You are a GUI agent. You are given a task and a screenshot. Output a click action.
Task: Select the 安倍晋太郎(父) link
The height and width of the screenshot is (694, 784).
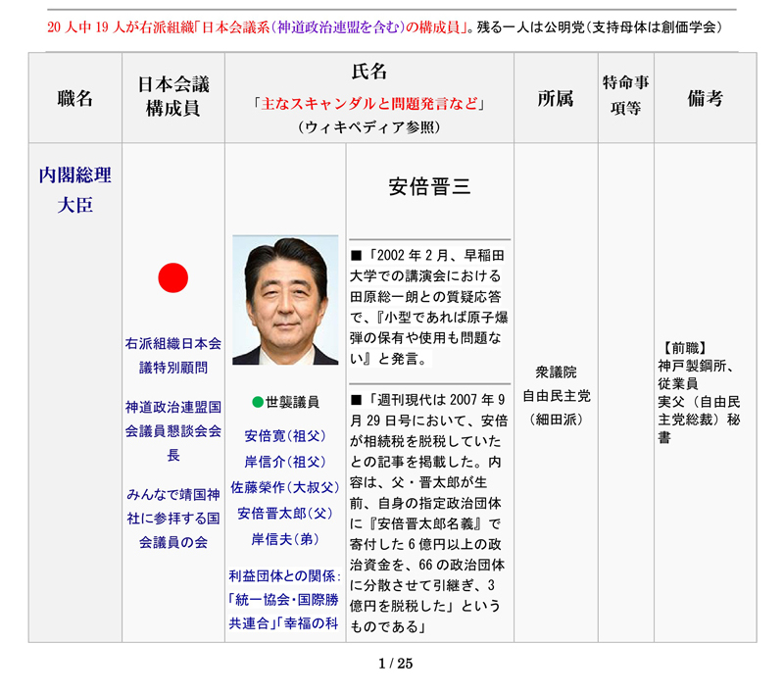(285, 514)
